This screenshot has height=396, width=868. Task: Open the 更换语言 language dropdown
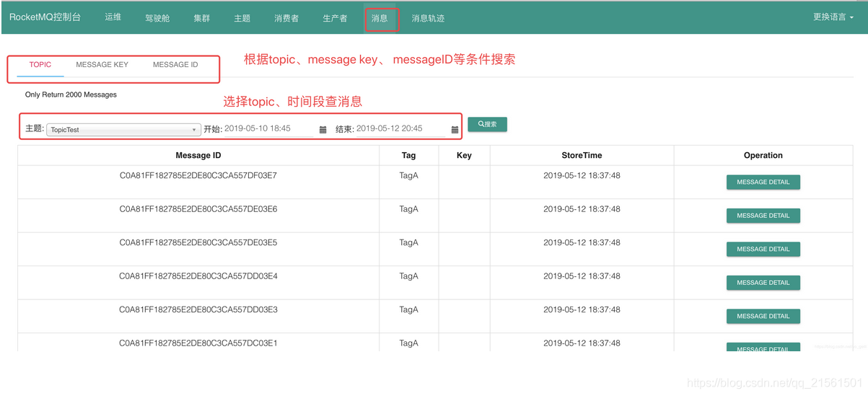[x=833, y=17]
